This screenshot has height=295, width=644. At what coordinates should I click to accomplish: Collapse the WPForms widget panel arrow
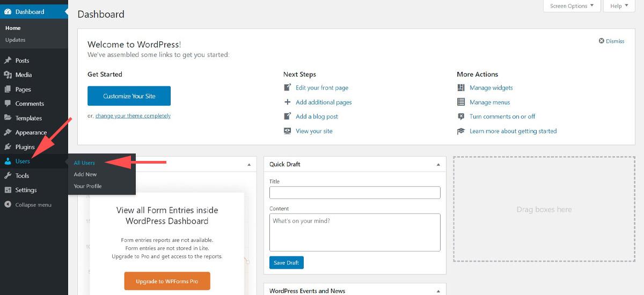click(x=248, y=165)
